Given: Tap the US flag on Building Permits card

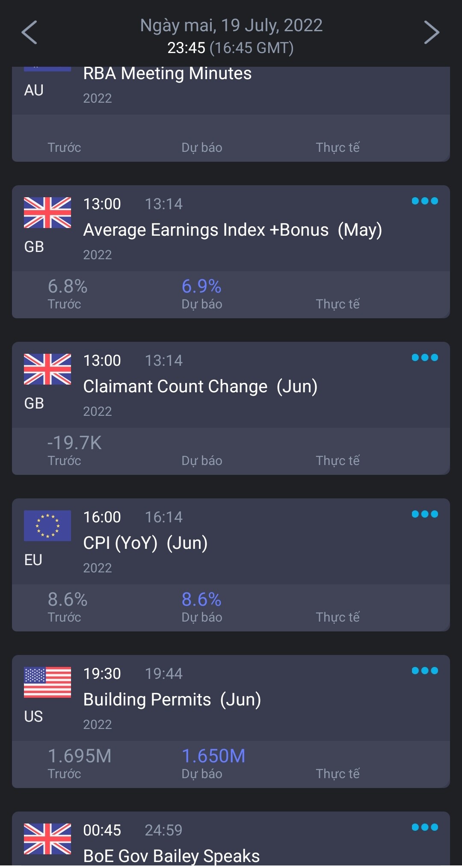Looking at the screenshot, I should click(x=47, y=682).
